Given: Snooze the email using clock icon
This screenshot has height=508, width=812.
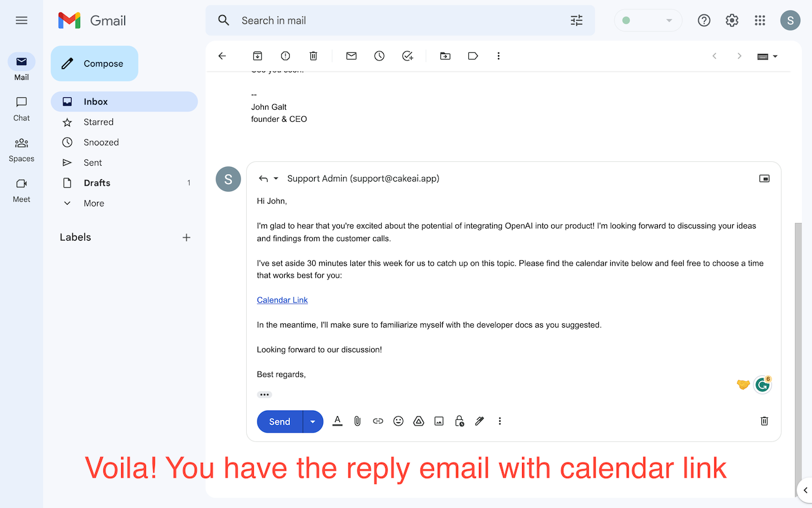Looking at the screenshot, I should [x=379, y=56].
